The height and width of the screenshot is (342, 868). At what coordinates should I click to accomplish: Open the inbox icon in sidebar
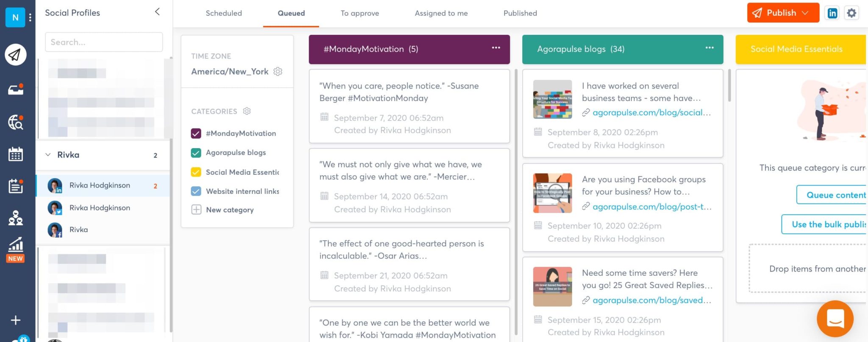coord(16,90)
